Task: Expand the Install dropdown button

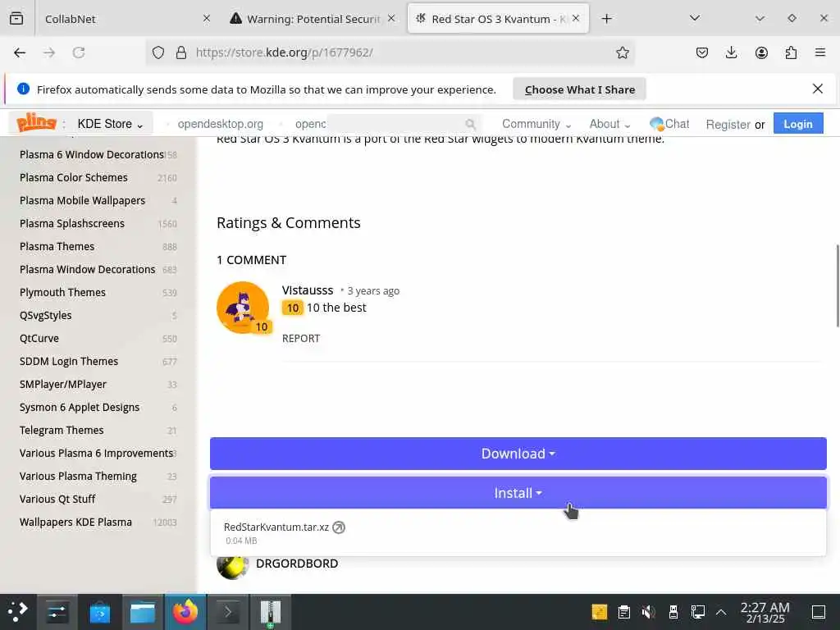Action: [x=518, y=493]
